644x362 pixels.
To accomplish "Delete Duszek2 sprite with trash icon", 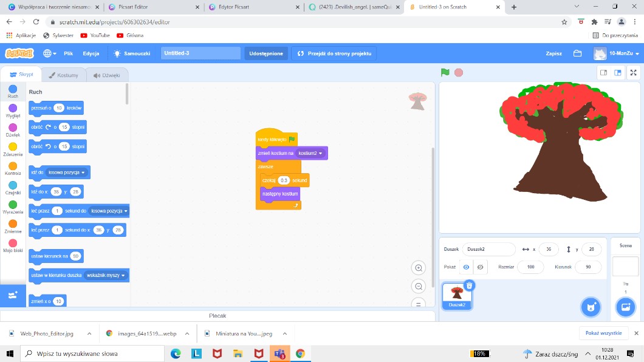I will (469, 285).
